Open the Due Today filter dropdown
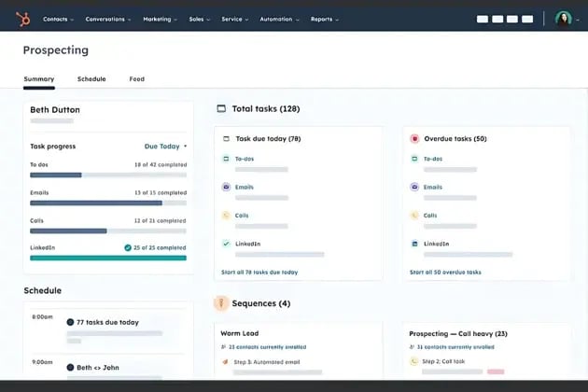This screenshot has width=588, height=392. point(165,147)
